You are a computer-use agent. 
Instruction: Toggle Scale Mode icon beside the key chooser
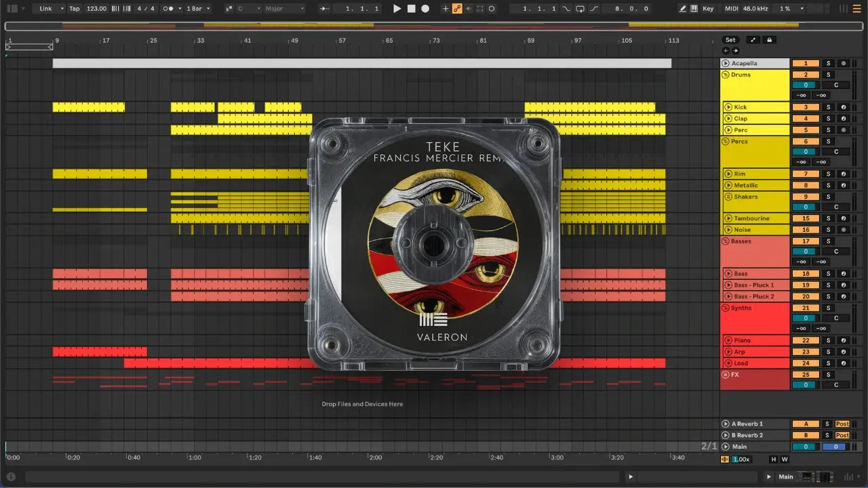tap(229, 9)
